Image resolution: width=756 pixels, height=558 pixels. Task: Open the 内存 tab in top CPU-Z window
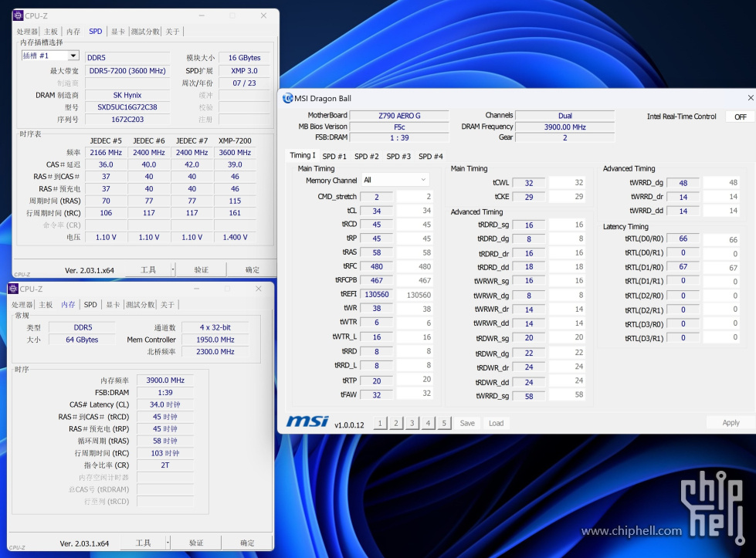pos(73,32)
